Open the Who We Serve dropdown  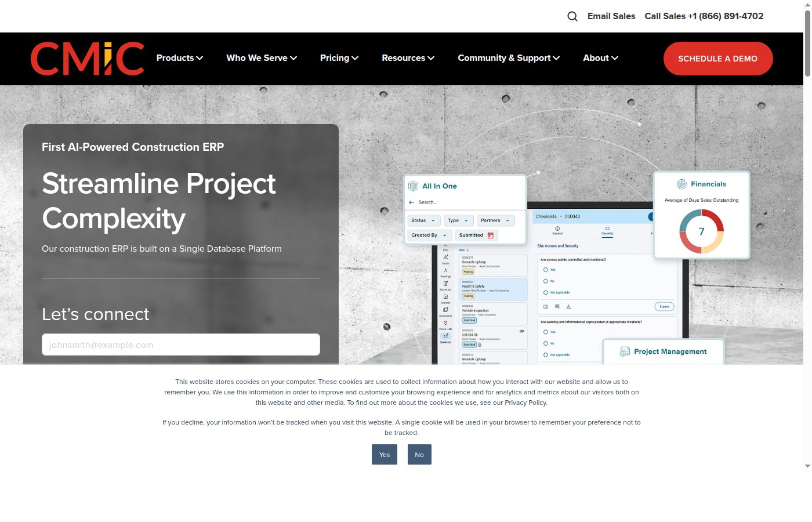(262, 58)
